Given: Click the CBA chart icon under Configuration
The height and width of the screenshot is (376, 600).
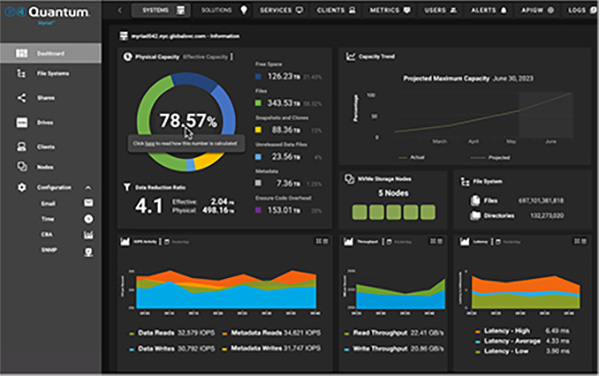Looking at the screenshot, I should pyautogui.click(x=88, y=235).
